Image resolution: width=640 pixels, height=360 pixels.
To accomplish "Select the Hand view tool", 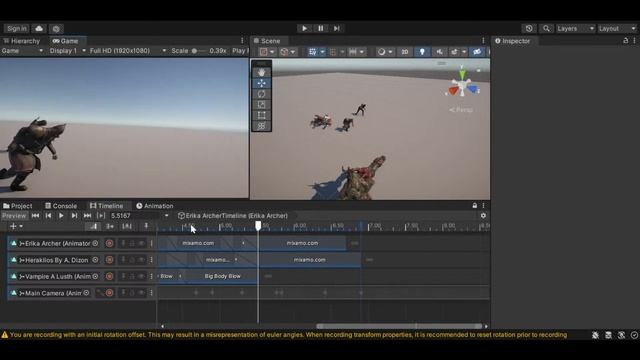I will pos(261,73).
